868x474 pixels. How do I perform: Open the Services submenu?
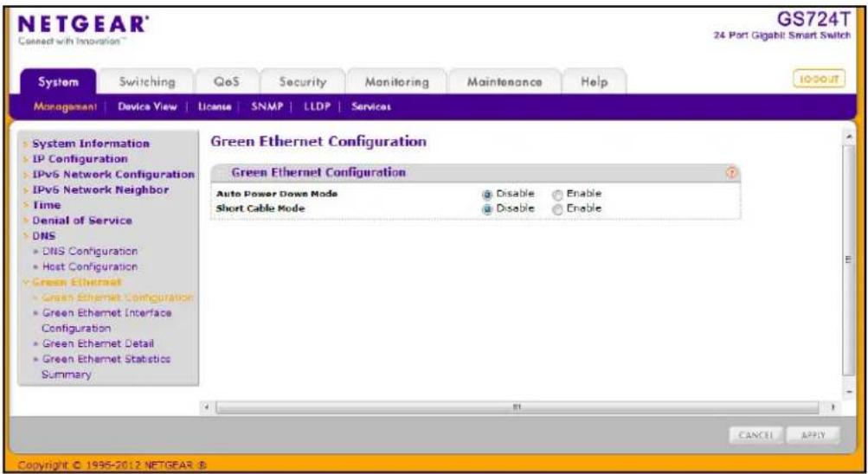pos(371,106)
